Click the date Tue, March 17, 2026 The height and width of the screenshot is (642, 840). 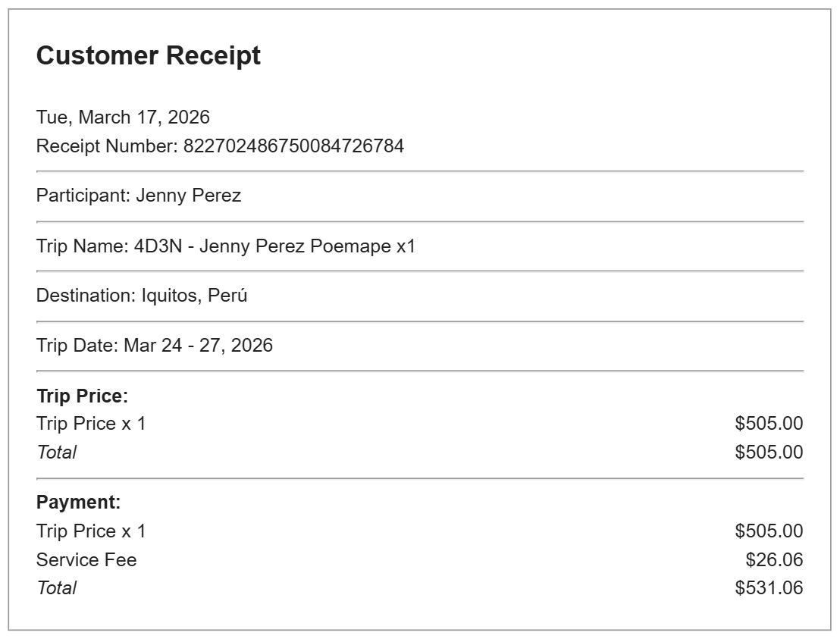pyautogui.click(x=123, y=117)
